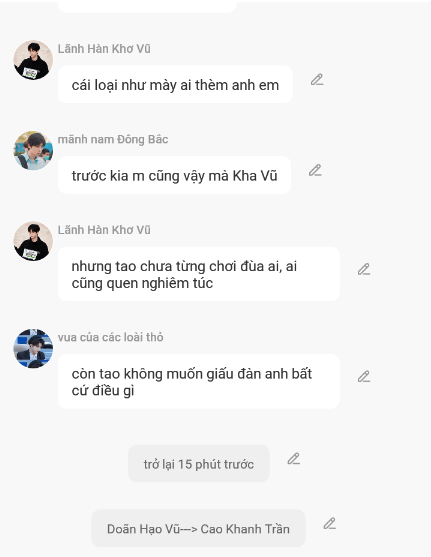The width and height of the screenshot is (431, 557).
Task: Click the bubble starting 'còn tao không muốn giấu'
Action: (199, 381)
